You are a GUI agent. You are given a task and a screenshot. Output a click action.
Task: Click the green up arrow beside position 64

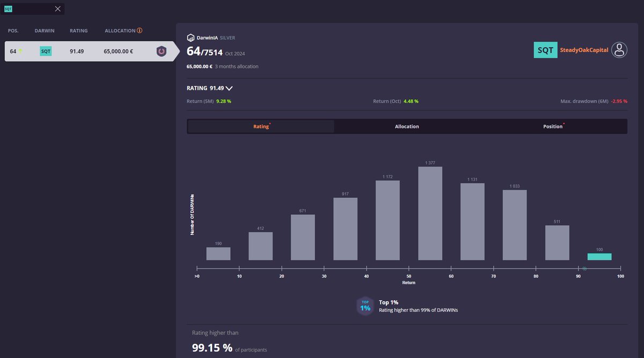[20, 51]
